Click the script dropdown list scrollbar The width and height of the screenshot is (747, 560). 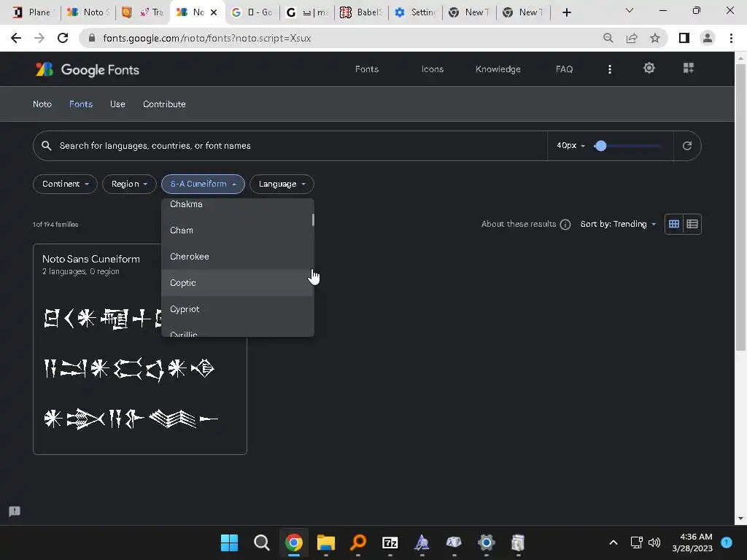pos(313,219)
